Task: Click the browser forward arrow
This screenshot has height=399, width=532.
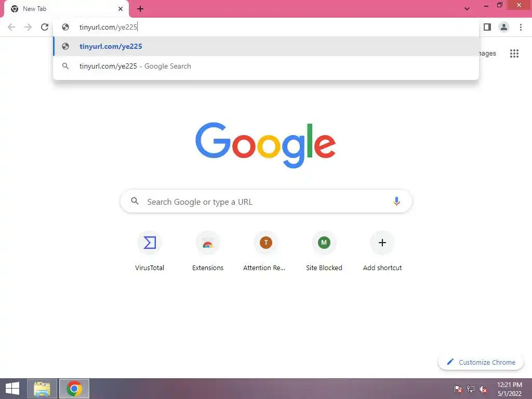Action: coord(28,27)
